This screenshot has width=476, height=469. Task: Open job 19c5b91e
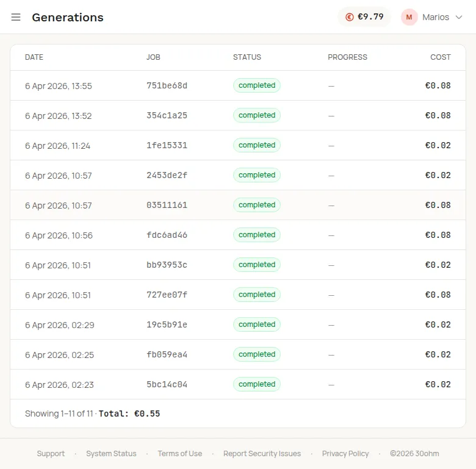(x=167, y=324)
